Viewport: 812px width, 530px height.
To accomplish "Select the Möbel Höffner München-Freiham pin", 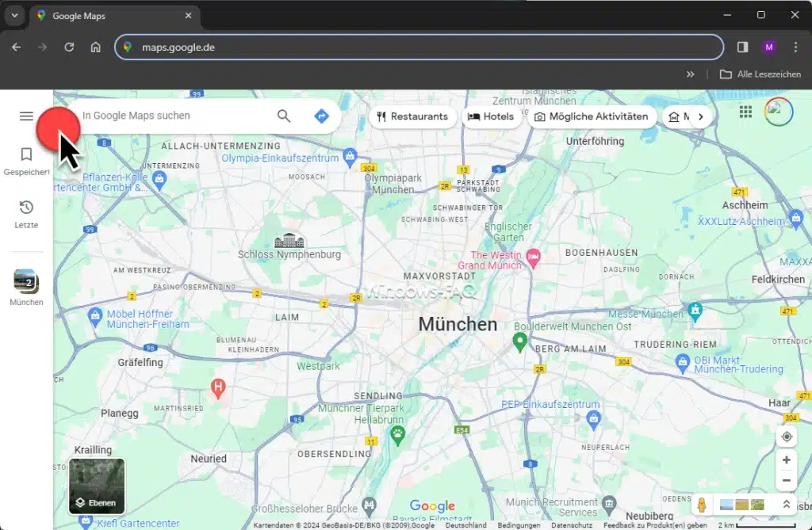I will (95, 317).
